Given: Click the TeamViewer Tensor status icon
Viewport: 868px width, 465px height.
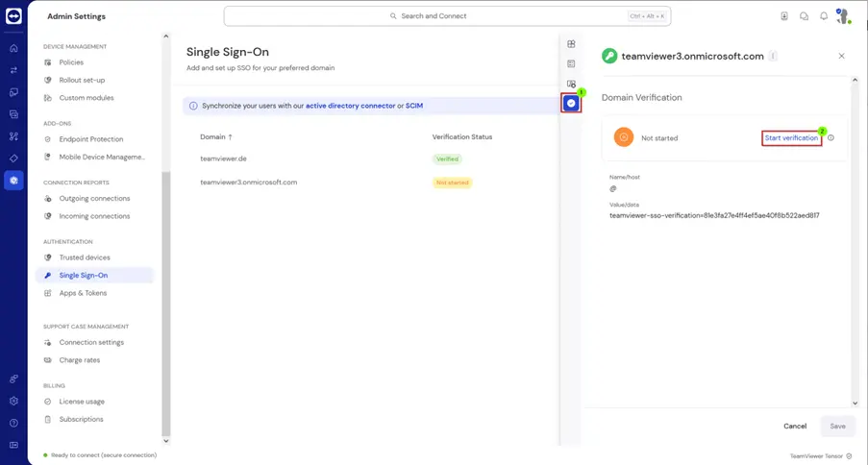Looking at the screenshot, I should 849,456.
